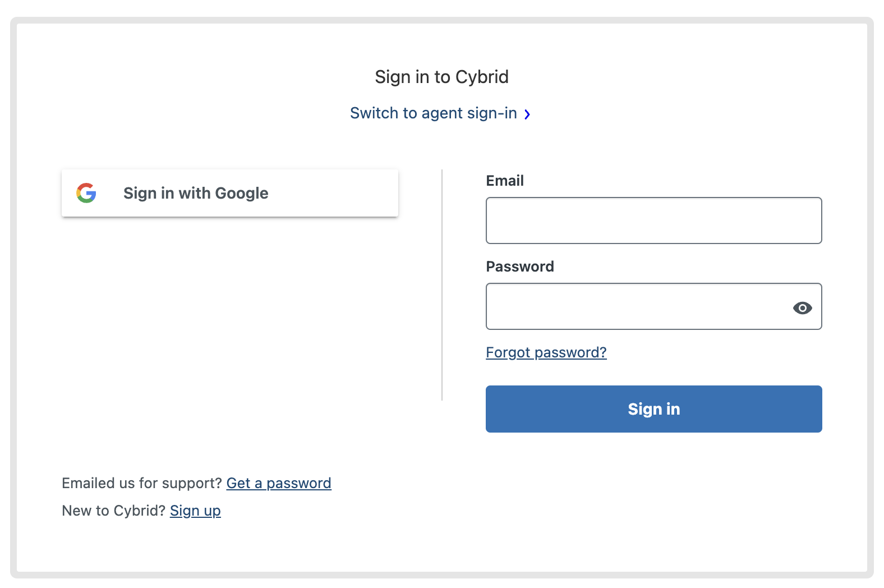884x588 pixels.
Task: Click the Google G logo icon
Action: point(86,193)
